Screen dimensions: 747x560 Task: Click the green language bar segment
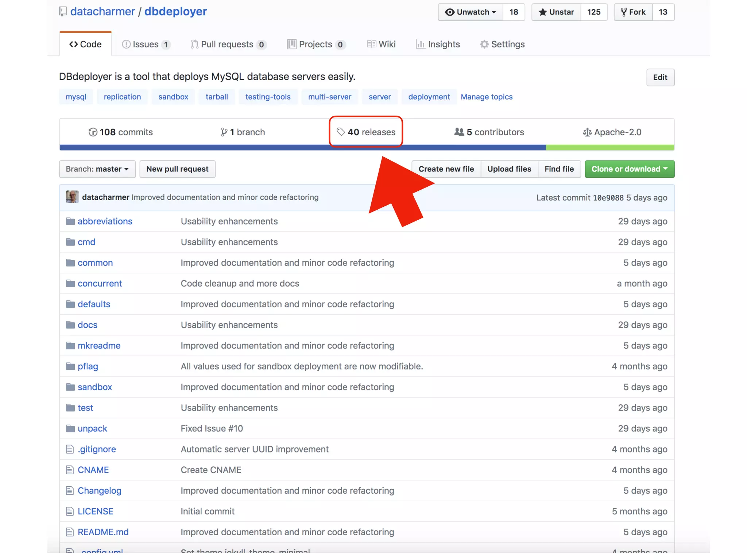pos(609,147)
